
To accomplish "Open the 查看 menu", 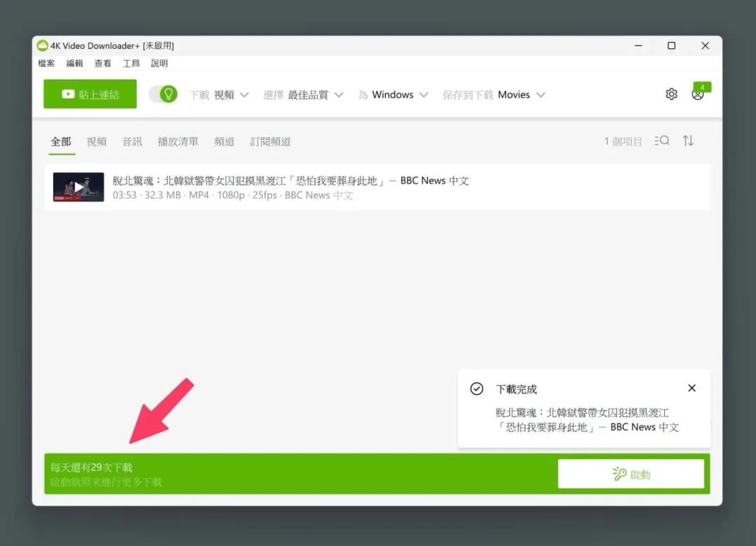I will coord(103,63).
